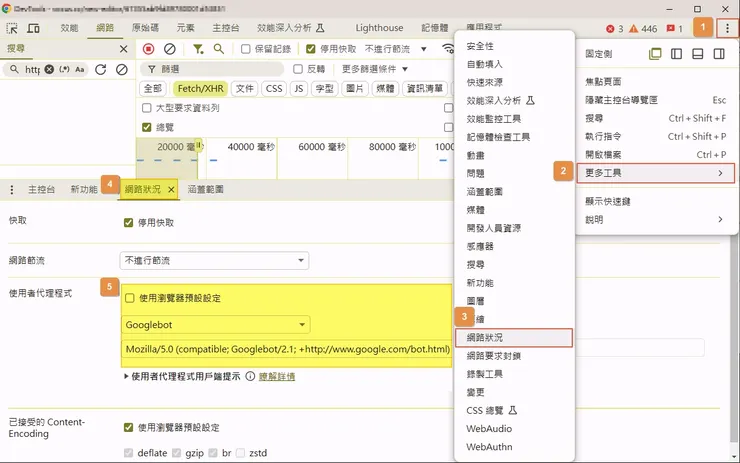This screenshot has height=463, width=740.
Task: Activate the inspect element picker icon
Action: tap(12, 28)
